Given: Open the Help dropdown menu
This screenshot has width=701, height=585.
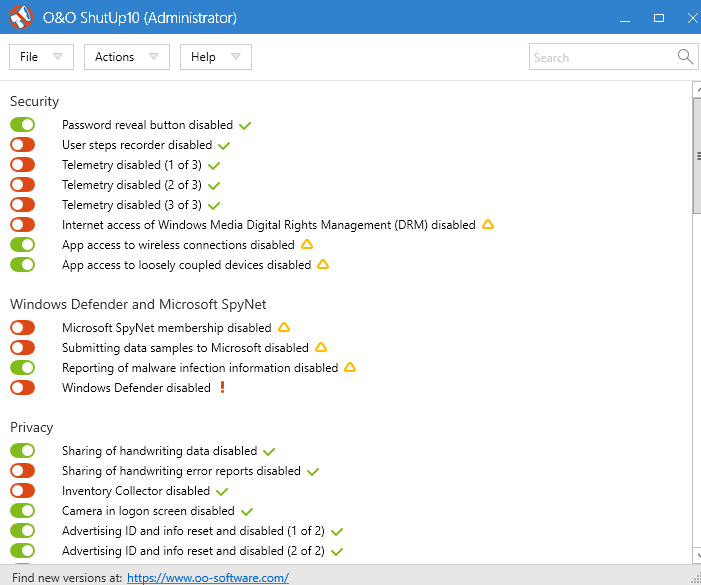Looking at the screenshot, I should click(x=216, y=57).
